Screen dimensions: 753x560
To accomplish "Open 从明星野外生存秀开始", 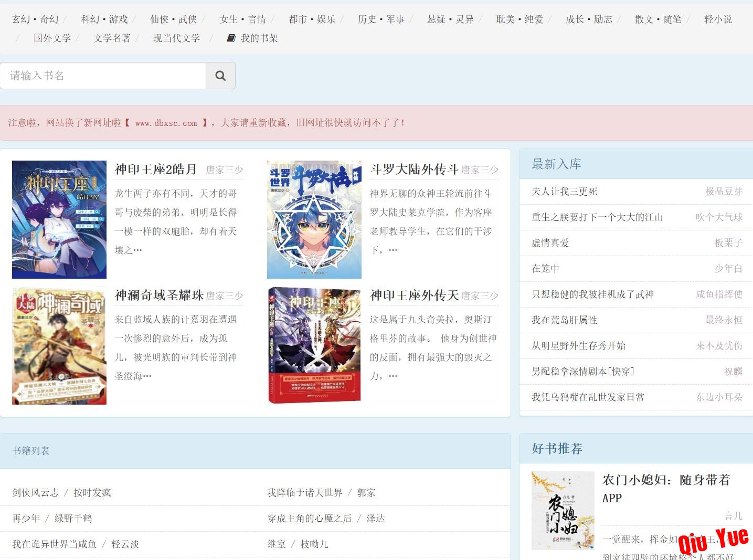I will (x=579, y=346).
